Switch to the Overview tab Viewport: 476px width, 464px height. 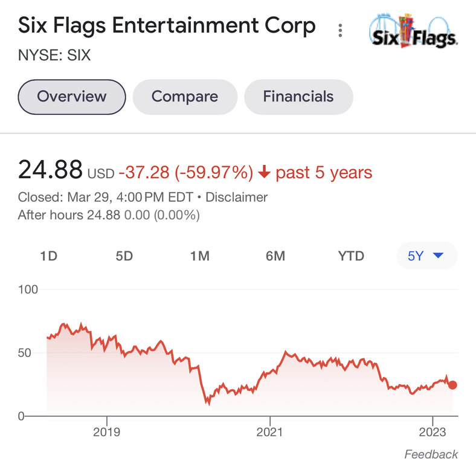tap(71, 97)
